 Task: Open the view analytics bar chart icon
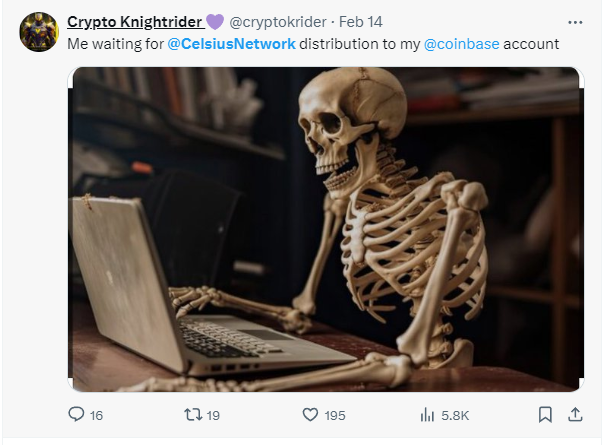coord(427,415)
